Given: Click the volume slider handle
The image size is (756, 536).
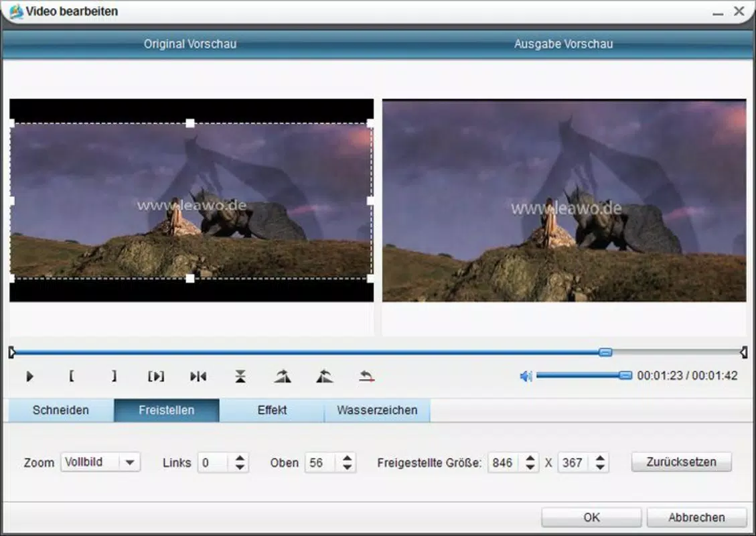Looking at the screenshot, I should pyautogui.click(x=625, y=375).
